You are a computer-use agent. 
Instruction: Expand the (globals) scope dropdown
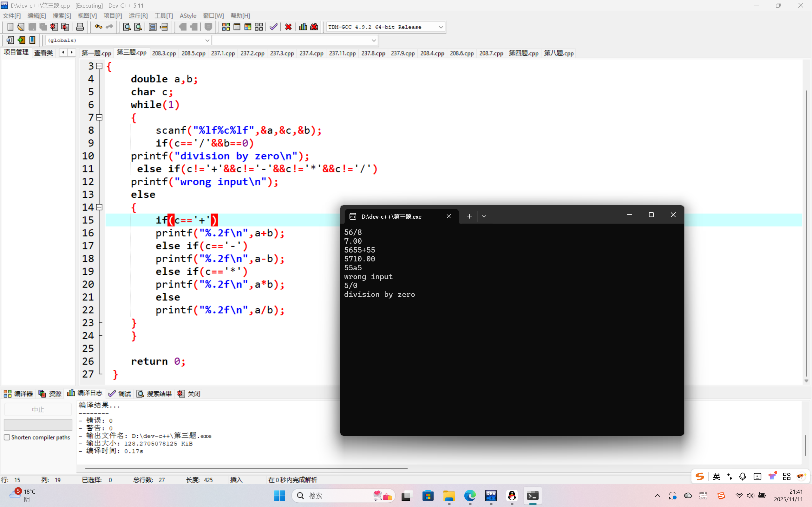pyautogui.click(x=207, y=40)
